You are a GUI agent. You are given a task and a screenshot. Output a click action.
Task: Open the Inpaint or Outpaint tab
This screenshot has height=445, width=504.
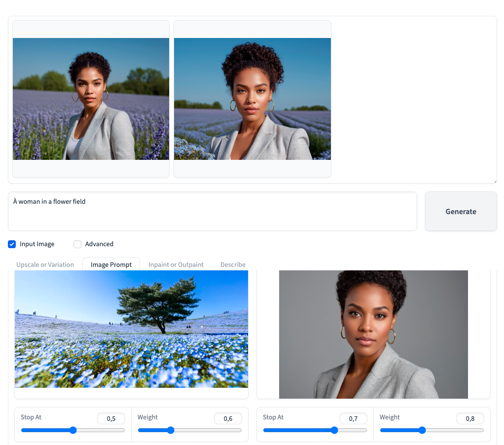[x=176, y=264]
